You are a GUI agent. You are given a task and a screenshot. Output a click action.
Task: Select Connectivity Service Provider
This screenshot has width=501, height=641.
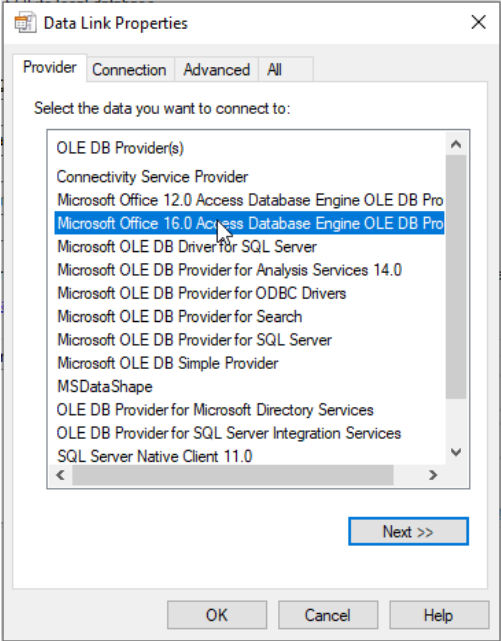coord(152,177)
